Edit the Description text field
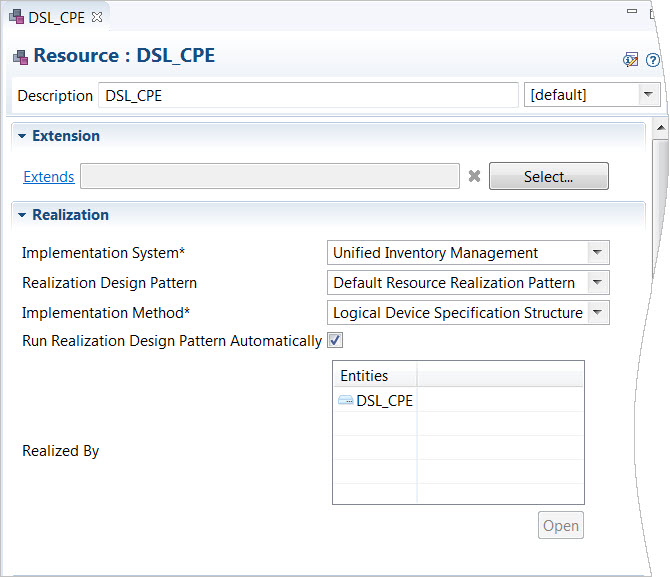The width and height of the screenshot is (670, 577). point(308,95)
